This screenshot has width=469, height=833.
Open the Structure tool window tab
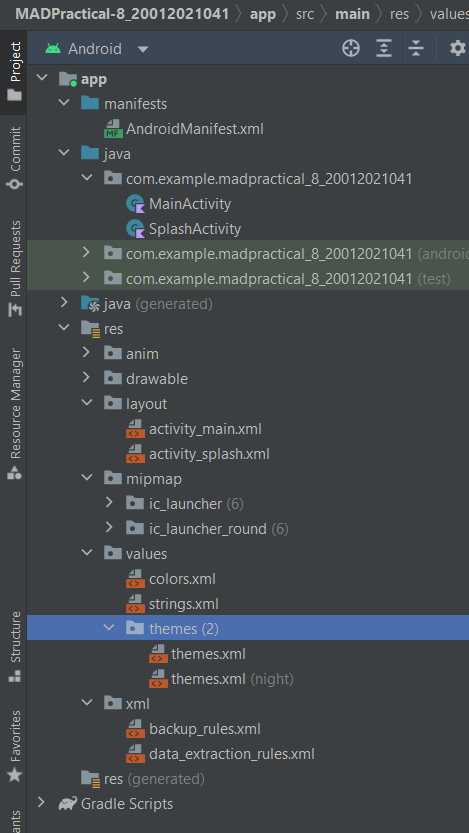14,647
